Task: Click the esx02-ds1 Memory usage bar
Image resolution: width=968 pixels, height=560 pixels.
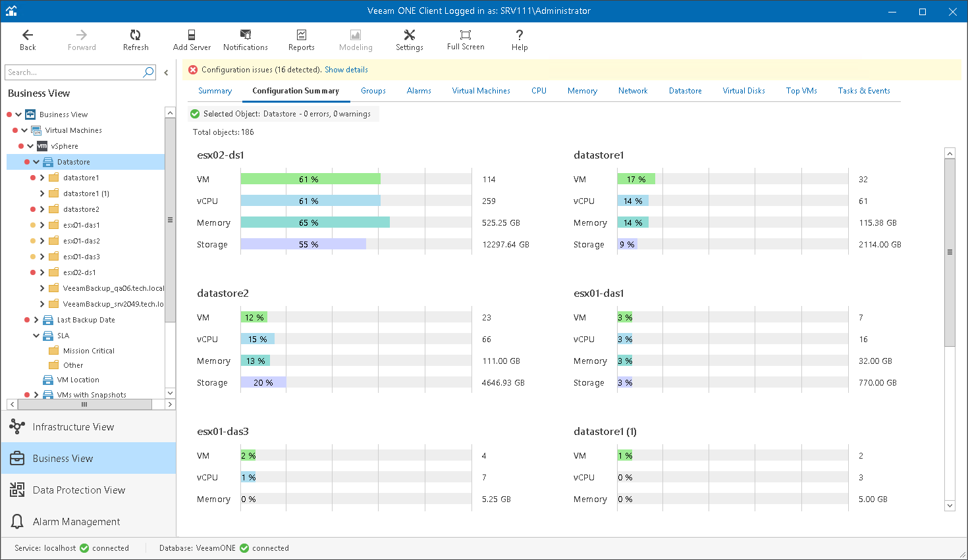Action: (315, 223)
